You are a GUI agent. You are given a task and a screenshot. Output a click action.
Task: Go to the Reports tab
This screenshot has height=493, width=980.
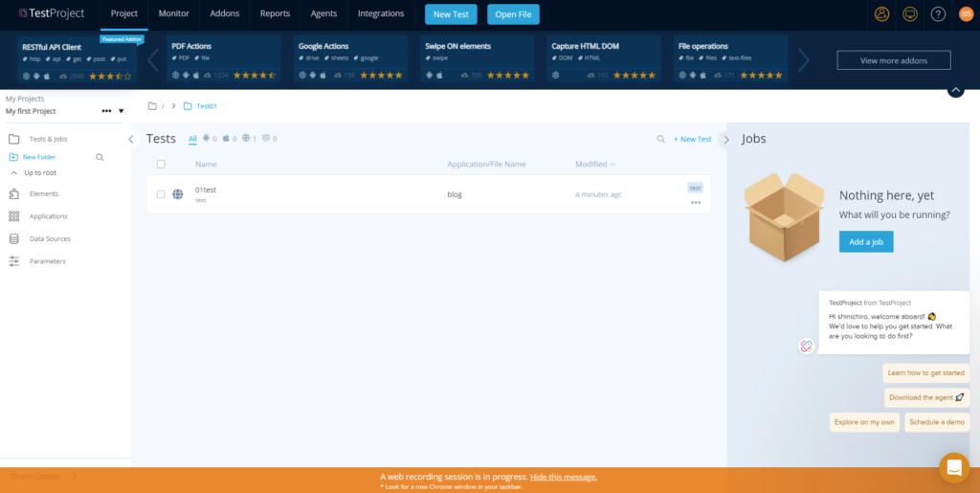pos(275,13)
